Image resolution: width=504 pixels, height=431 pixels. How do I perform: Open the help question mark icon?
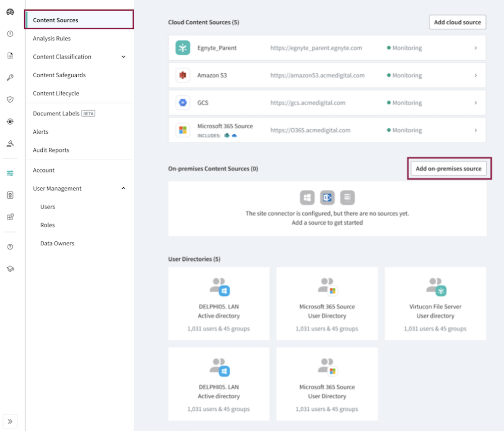coord(10,247)
